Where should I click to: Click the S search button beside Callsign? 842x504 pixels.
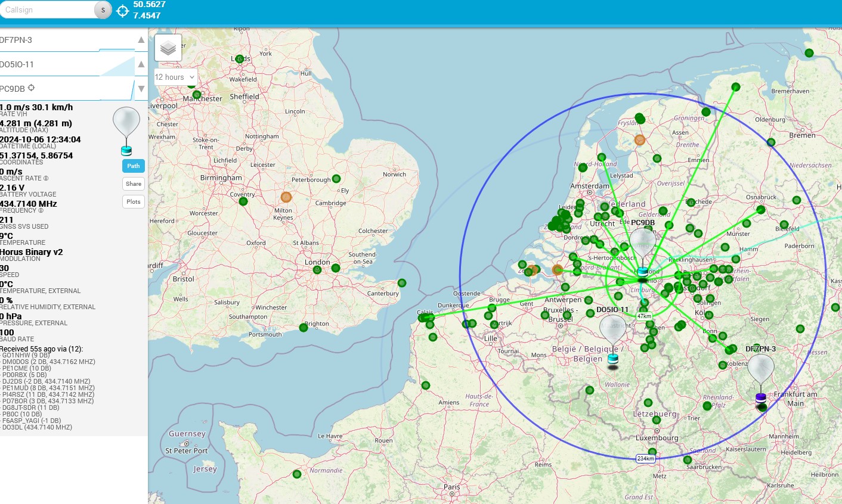tap(103, 10)
